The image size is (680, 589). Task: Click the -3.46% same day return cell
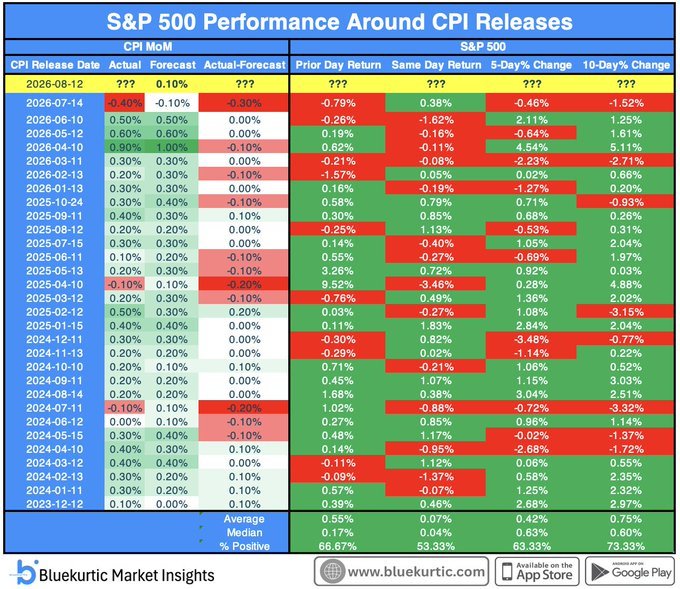click(x=436, y=285)
